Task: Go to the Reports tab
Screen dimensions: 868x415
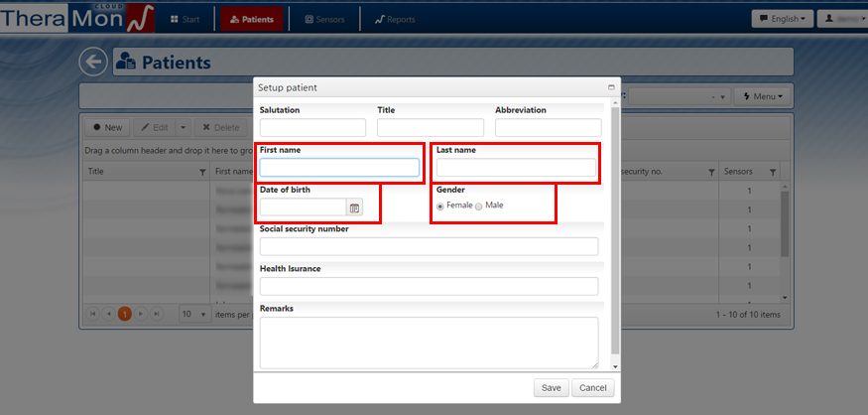Action: pos(395,19)
